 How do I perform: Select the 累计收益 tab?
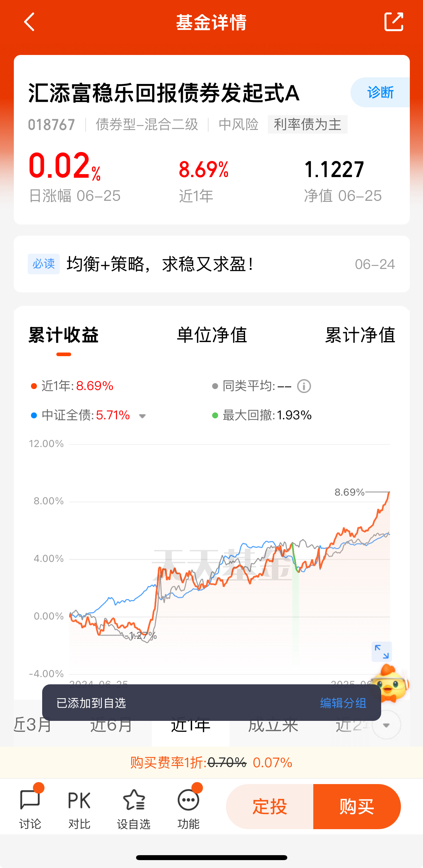tap(63, 335)
